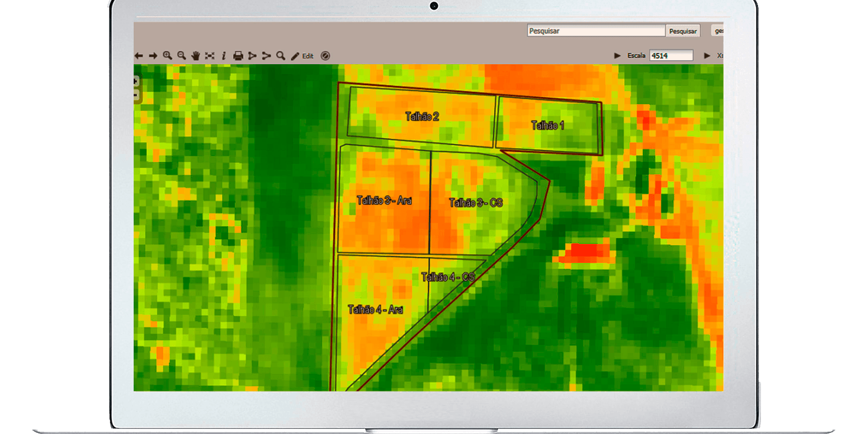Print the current map
The image size is (868, 434).
(238, 56)
